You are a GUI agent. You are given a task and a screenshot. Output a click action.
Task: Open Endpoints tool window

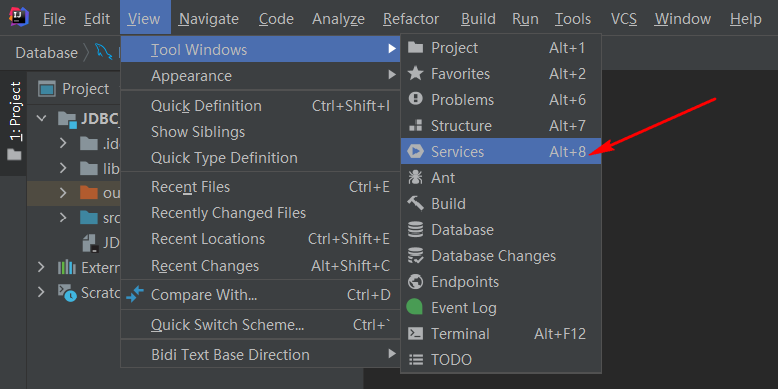(x=501, y=282)
